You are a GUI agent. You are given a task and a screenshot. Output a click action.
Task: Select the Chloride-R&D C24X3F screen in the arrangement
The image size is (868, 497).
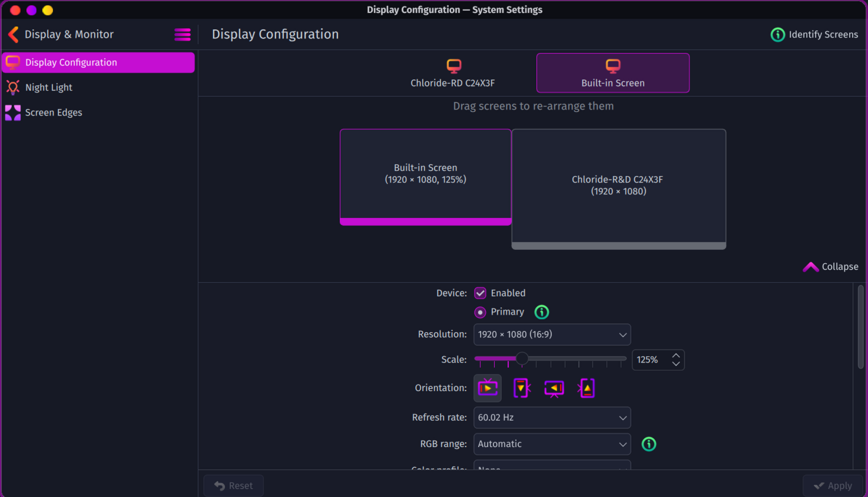coord(618,186)
